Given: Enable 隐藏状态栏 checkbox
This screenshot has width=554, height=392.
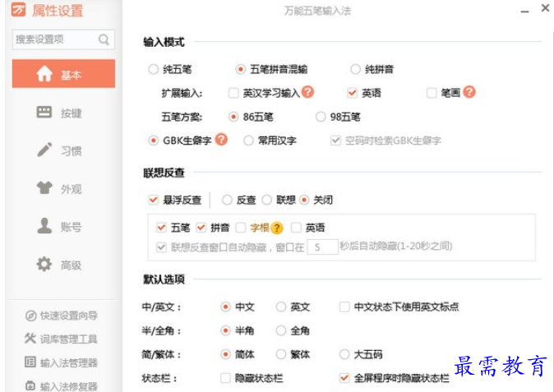Looking at the screenshot, I should click(225, 378).
